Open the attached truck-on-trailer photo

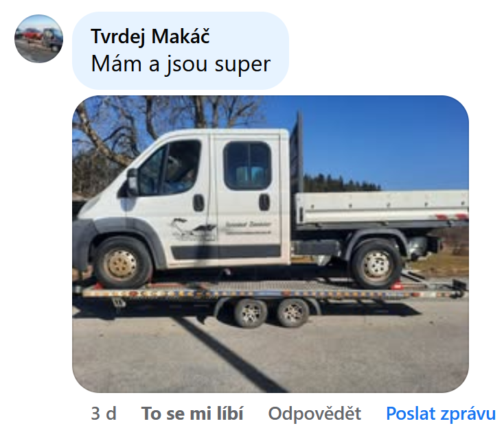pyautogui.click(x=271, y=244)
